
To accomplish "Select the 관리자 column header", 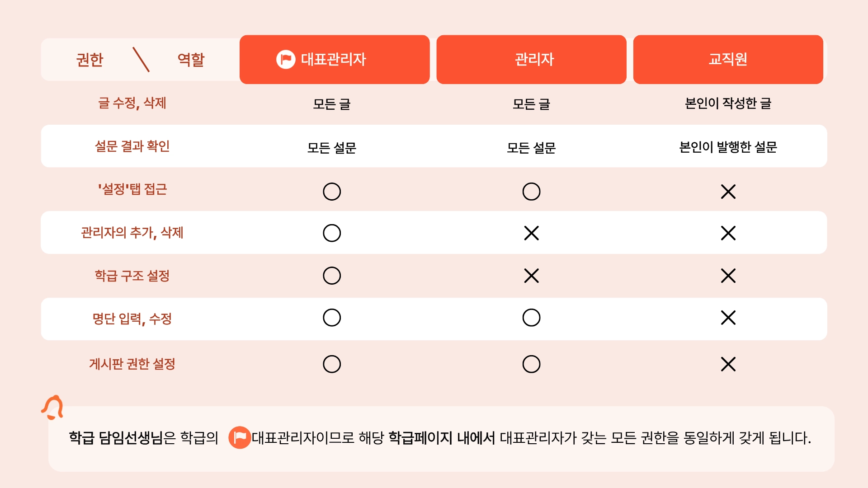I will pyautogui.click(x=531, y=59).
